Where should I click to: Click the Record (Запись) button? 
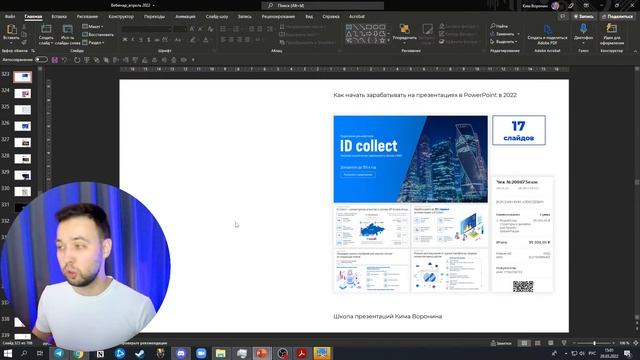(x=583, y=16)
